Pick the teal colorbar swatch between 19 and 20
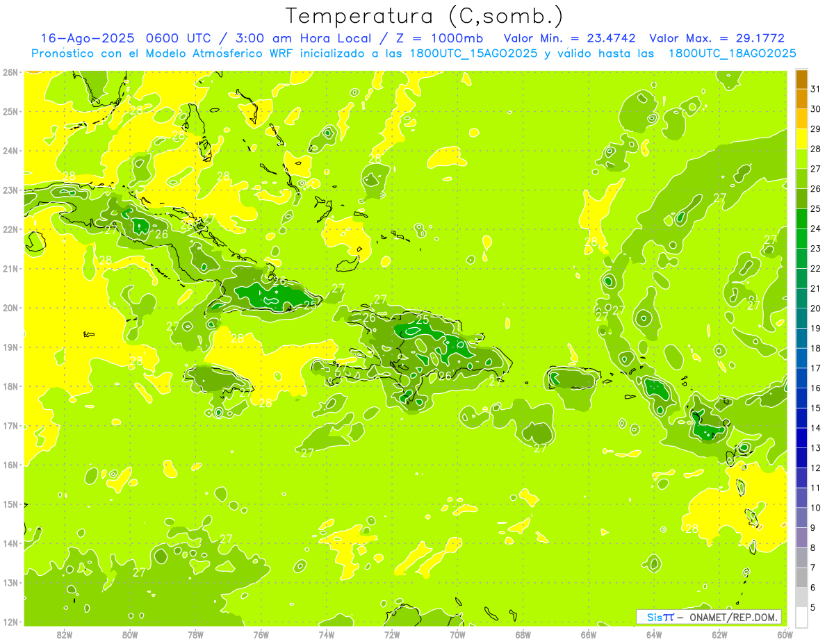The height and width of the screenshot is (644, 834). pos(801,318)
